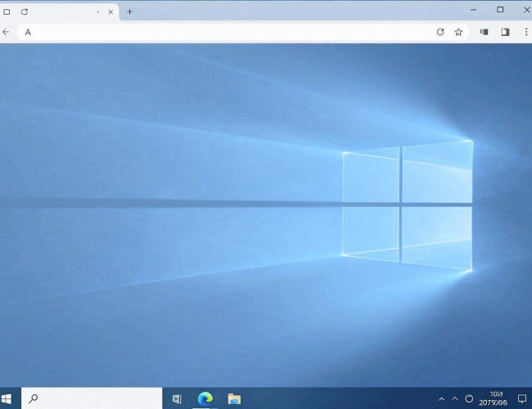Maximize the browser window
The width and height of the screenshot is (532, 409).
(500, 10)
